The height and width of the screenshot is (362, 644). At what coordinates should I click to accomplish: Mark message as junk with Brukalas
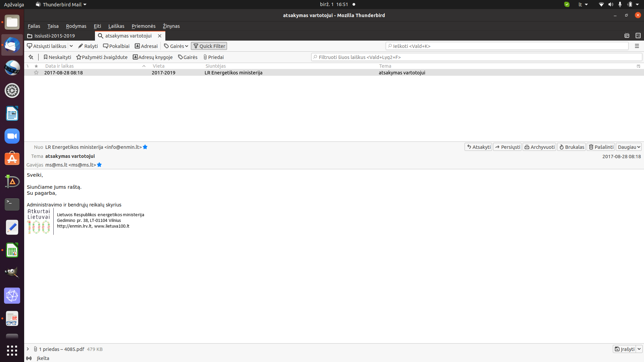tap(572, 147)
